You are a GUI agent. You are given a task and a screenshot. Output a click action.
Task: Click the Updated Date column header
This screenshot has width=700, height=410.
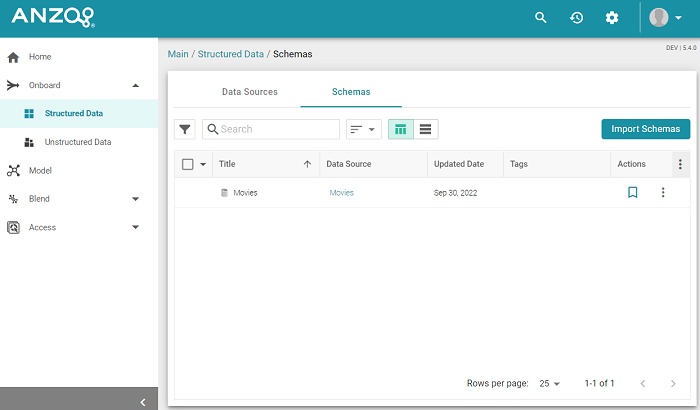tap(459, 164)
